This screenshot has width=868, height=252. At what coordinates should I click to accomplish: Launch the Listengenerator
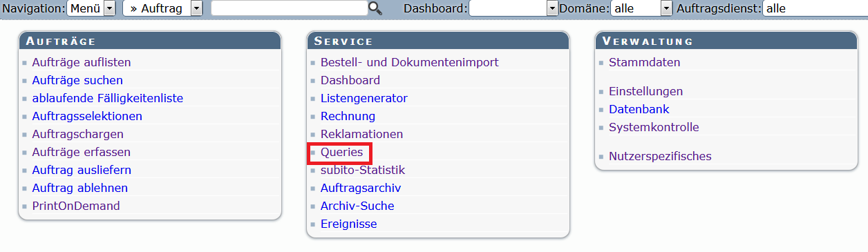(x=364, y=98)
